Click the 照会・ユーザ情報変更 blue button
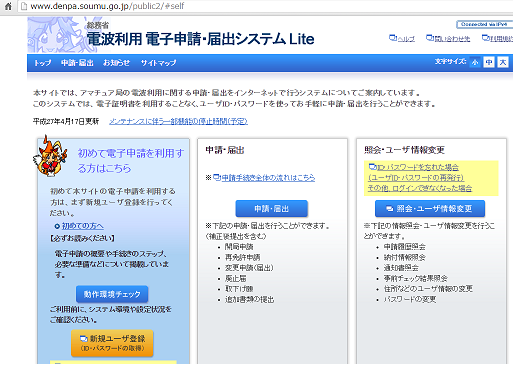 (x=430, y=209)
